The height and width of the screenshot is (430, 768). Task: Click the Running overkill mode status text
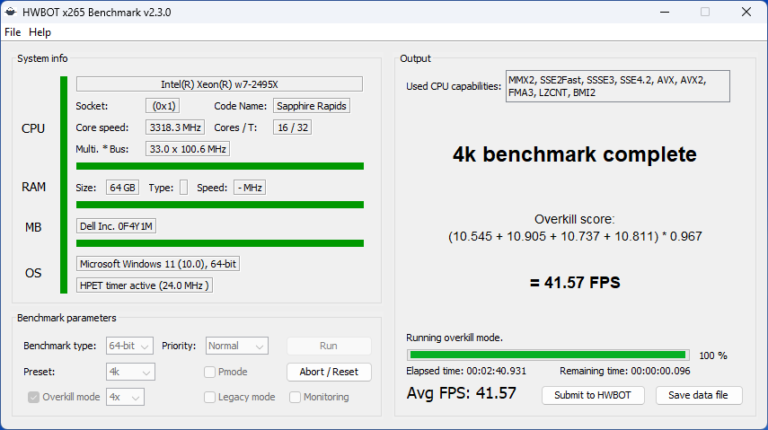pyautogui.click(x=455, y=338)
